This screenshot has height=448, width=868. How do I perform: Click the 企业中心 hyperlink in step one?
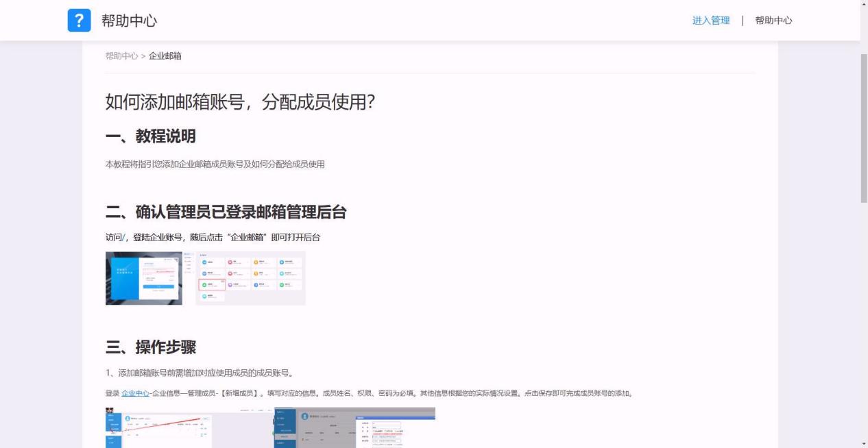click(135, 393)
